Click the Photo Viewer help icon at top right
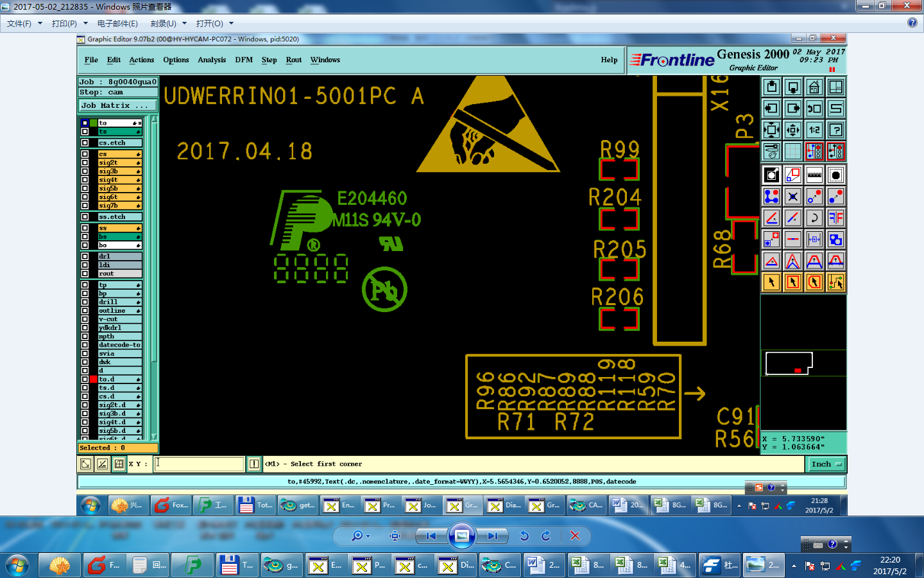This screenshot has width=924, height=578. [912, 23]
